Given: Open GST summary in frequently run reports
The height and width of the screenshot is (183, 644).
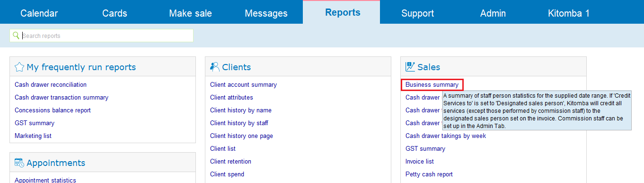Looking at the screenshot, I should [x=35, y=123].
